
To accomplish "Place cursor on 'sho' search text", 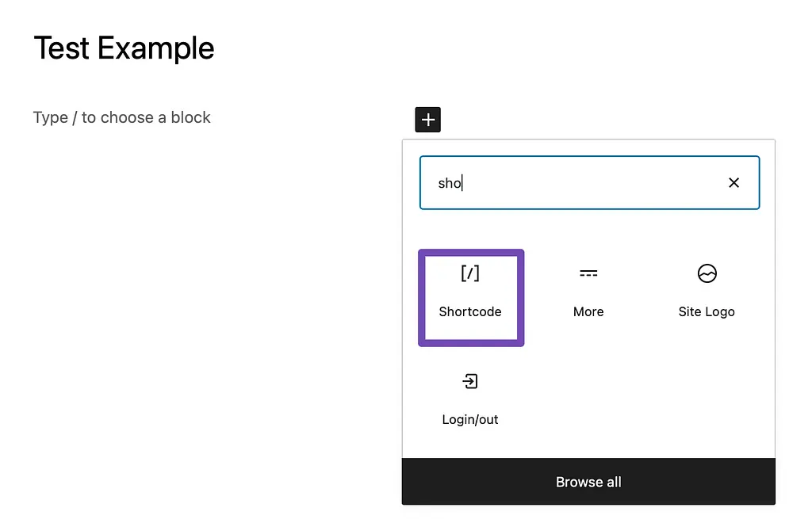I will click(450, 183).
